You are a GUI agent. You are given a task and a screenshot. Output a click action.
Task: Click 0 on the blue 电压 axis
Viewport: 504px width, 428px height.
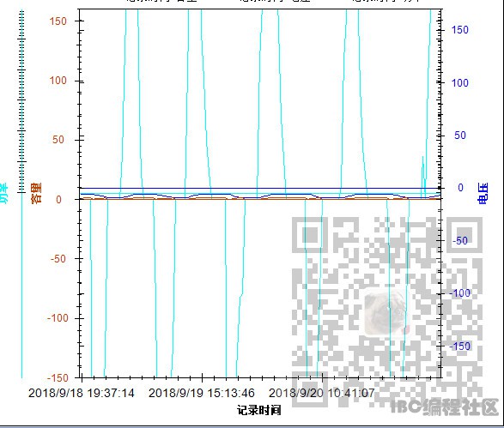click(x=460, y=188)
